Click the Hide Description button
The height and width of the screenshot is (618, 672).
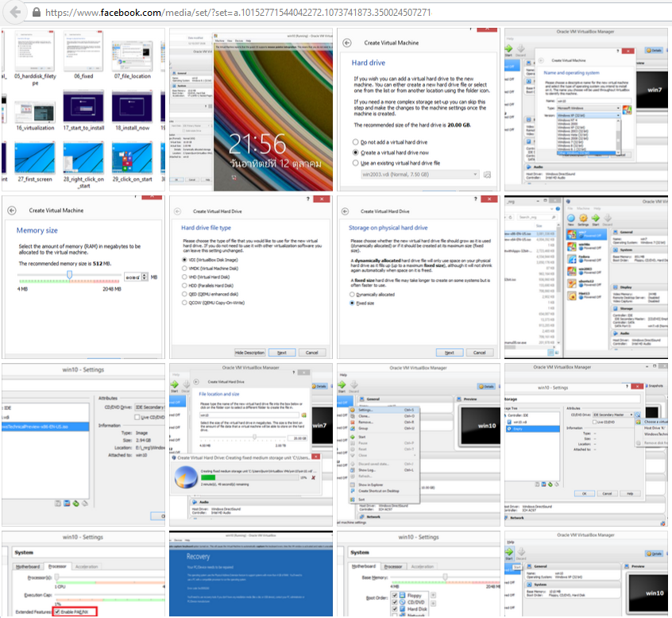pyautogui.click(x=250, y=353)
